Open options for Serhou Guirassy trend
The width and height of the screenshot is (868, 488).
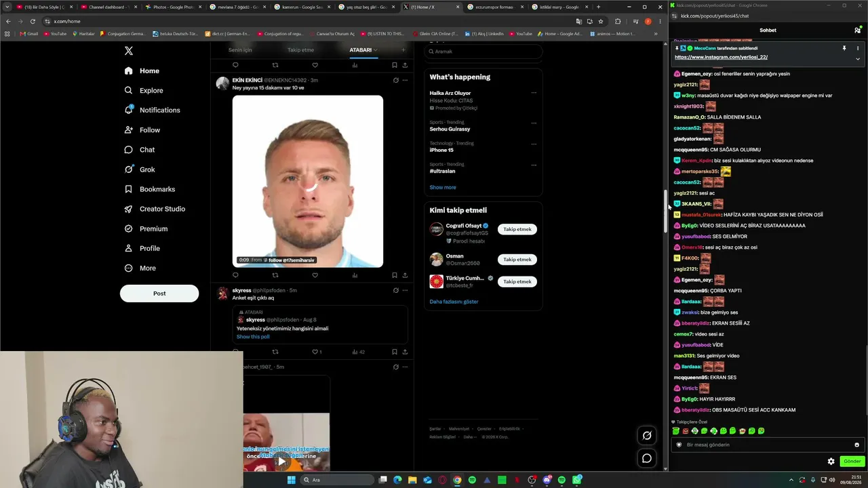534,123
